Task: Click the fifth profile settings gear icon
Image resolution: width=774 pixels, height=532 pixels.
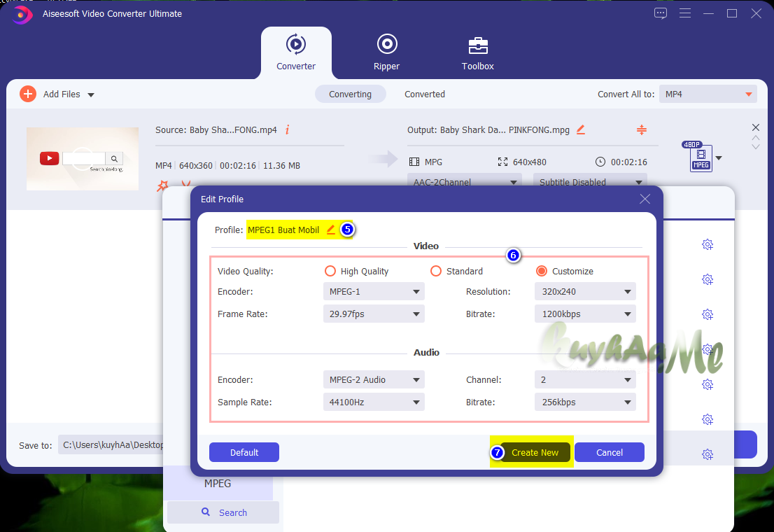Action: tap(708, 384)
